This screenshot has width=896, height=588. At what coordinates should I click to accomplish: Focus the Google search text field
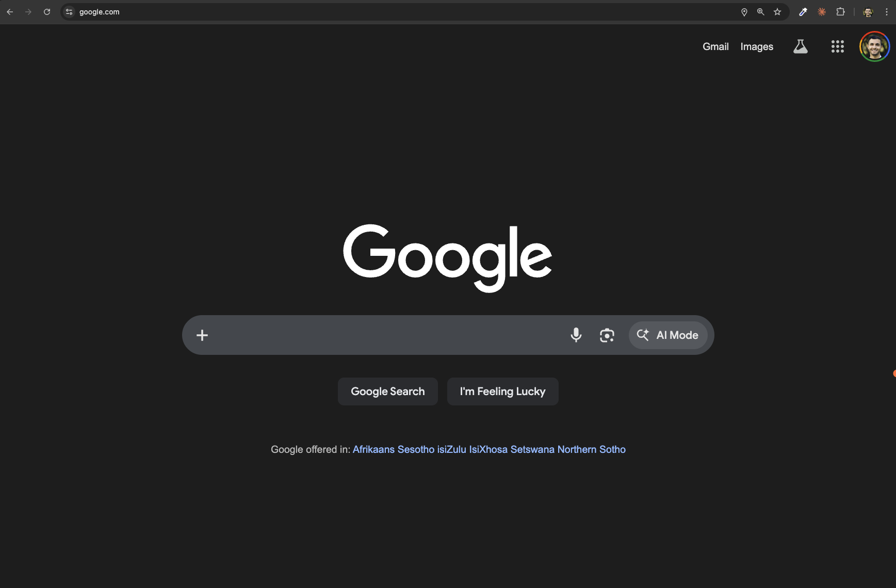pyautogui.click(x=387, y=335)
